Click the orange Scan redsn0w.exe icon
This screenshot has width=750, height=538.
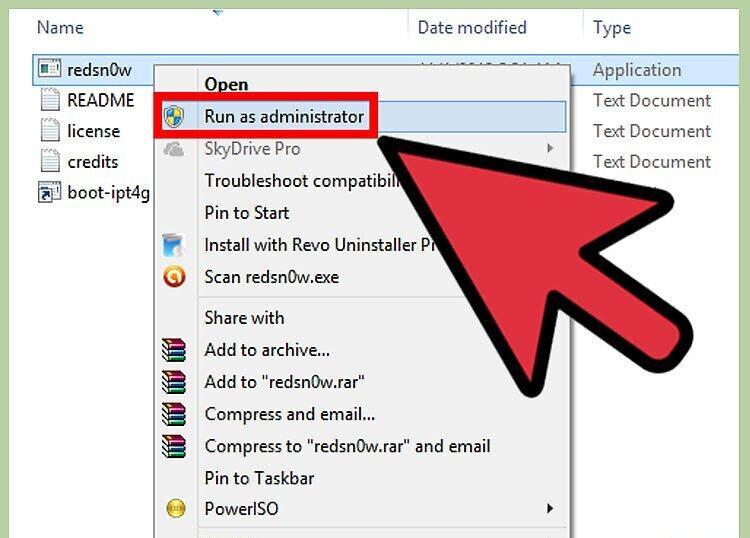(174, 276)
